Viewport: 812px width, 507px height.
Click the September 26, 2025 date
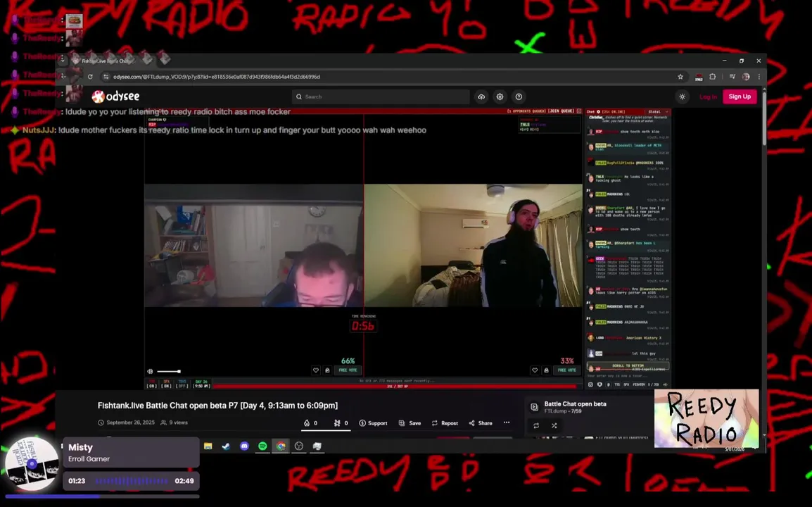130,423
